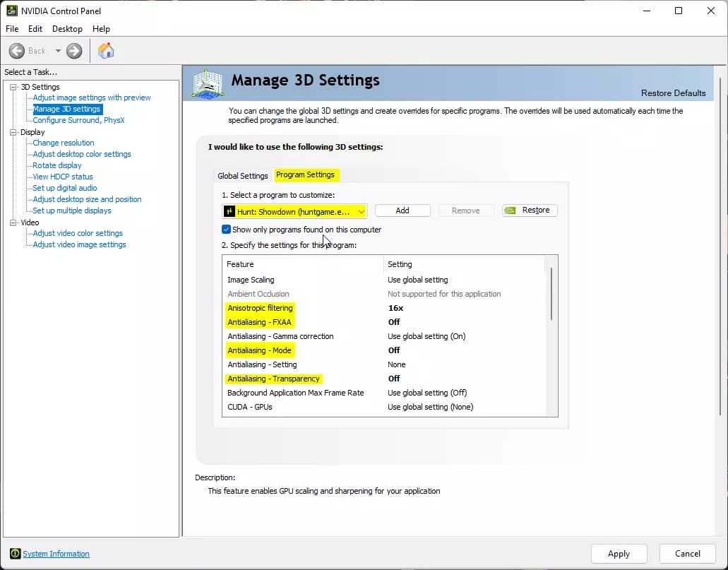Open the back history dropdown arrow
Screen dimensions: 728x570
[x=58, y=51]
